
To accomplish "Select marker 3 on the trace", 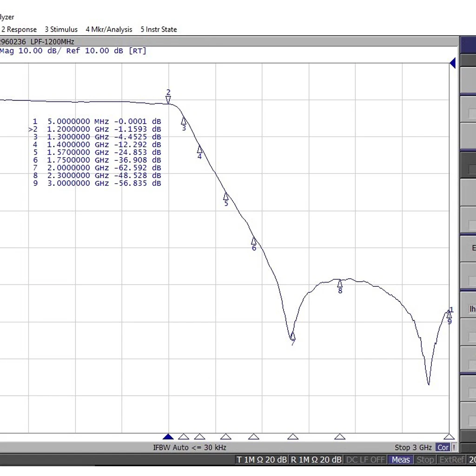I will click(x=184, y=121).
